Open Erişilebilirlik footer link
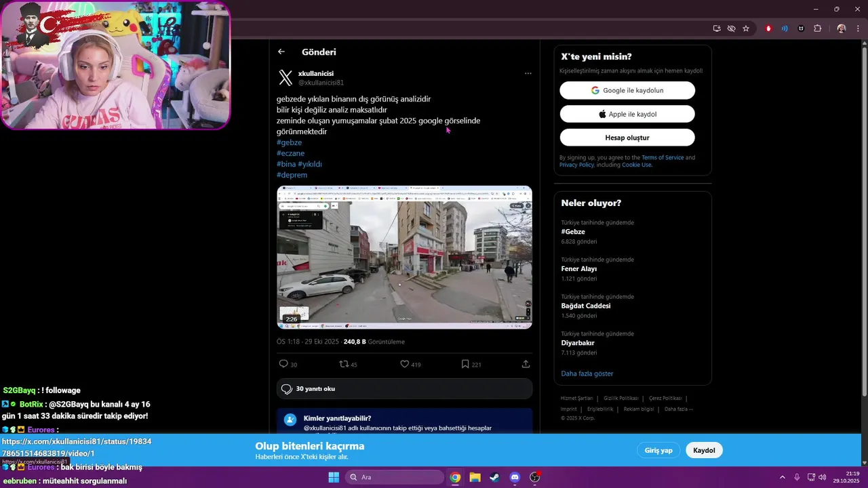 600,409
